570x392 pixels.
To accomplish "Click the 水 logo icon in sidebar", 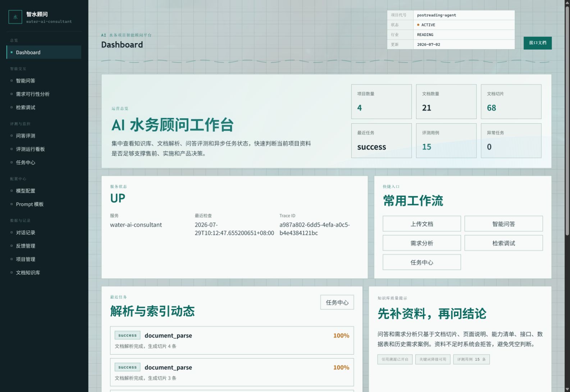I will coord(15,17).
